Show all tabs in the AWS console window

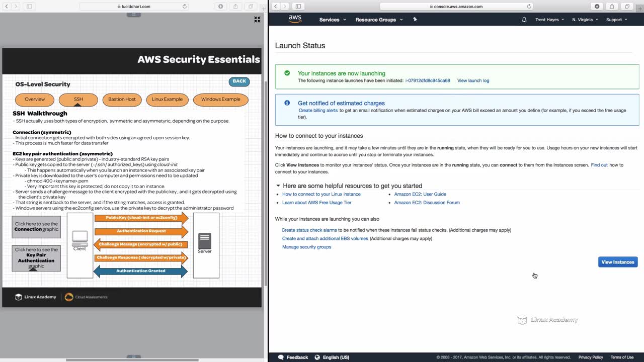coord(627,7)
